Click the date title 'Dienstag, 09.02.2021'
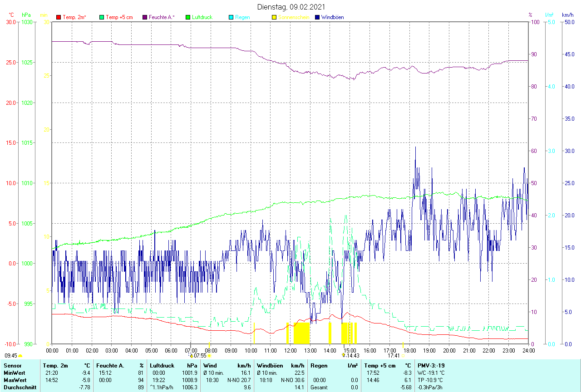 tap(290, 7)
